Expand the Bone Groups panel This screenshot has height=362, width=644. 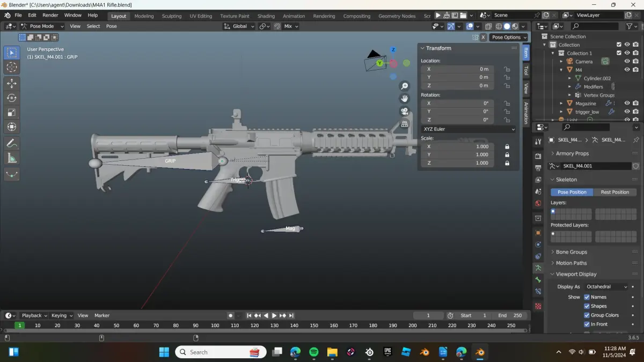(x=571, y=252)
